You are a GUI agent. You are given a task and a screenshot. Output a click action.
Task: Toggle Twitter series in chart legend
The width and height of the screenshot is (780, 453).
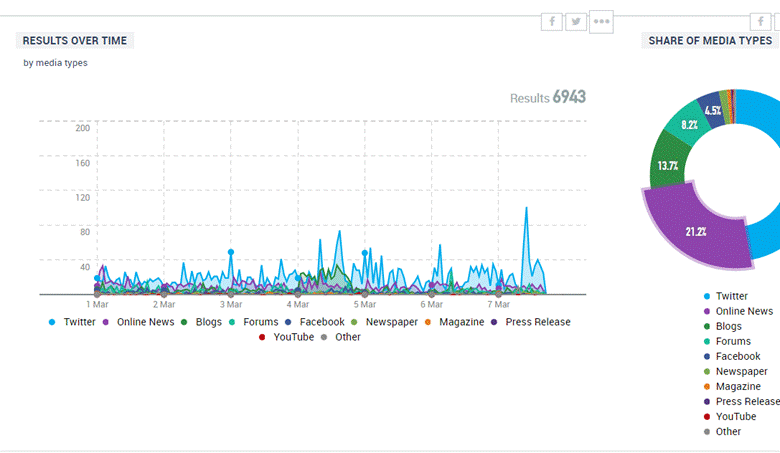[x=72, y=322]
